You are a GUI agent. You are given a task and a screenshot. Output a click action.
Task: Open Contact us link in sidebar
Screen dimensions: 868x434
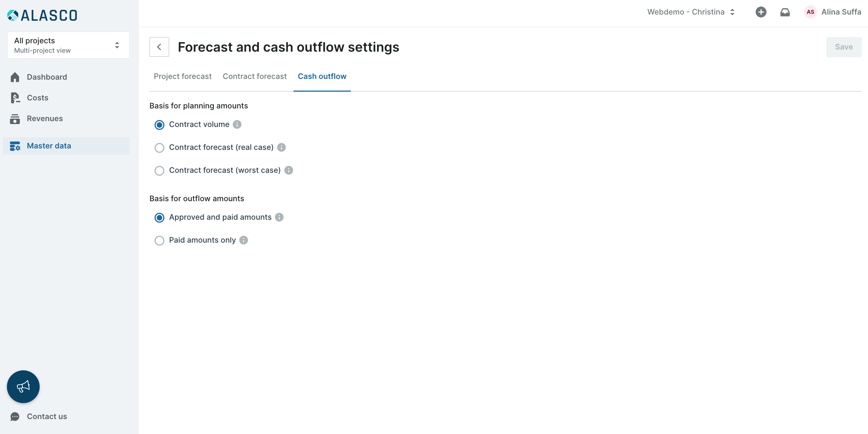47,417
